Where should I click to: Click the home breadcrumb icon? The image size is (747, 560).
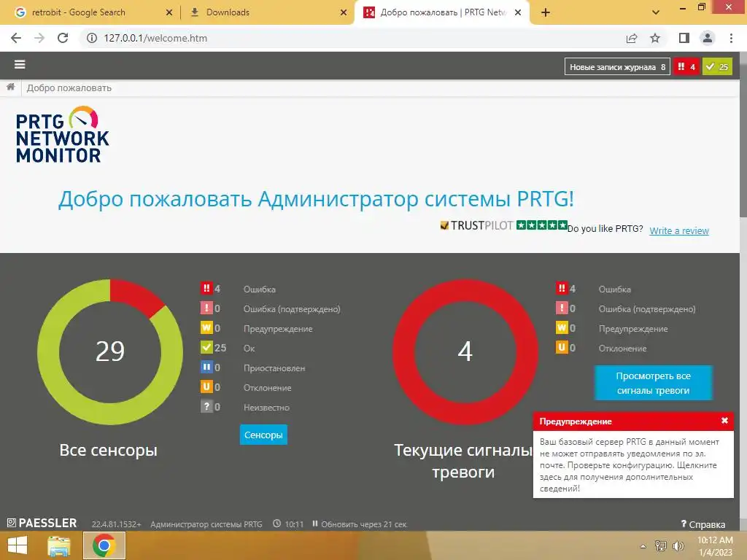[10, 87]
